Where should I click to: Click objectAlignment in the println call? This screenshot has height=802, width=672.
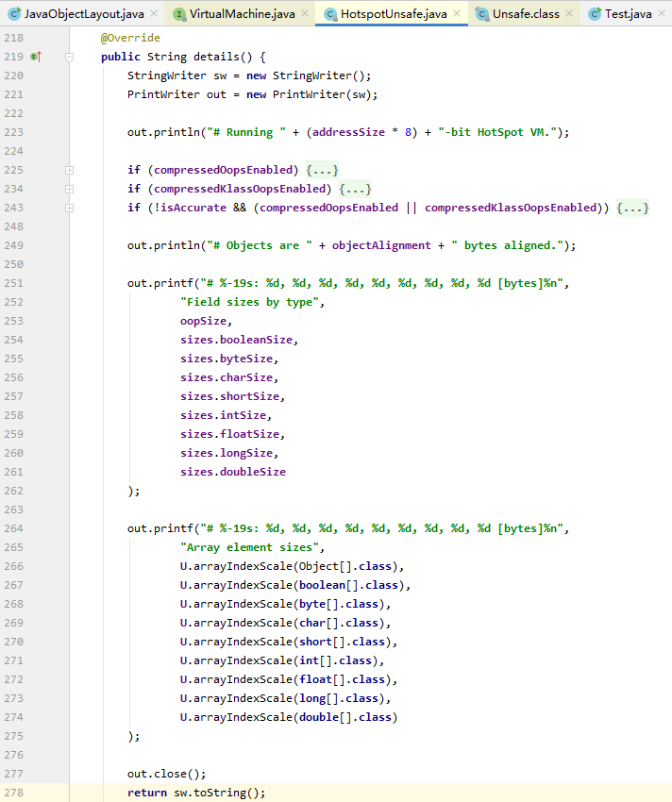381,245
